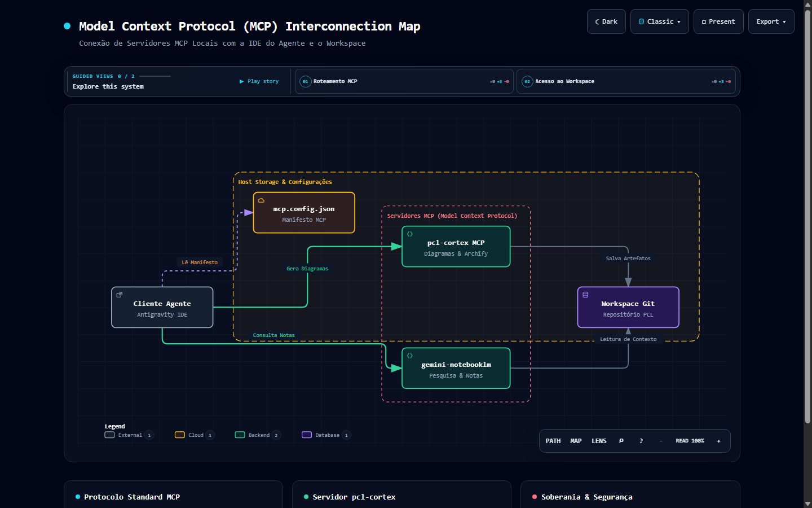Select the gemini-notebooklm node
This screenshot has width=812, height=508.
click(x=456, y=368)
